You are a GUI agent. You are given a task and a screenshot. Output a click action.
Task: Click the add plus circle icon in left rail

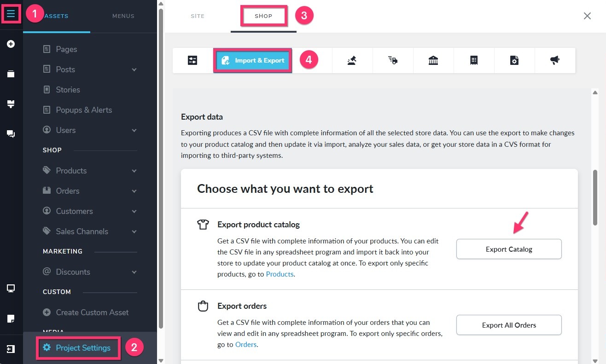pos(11,44)
